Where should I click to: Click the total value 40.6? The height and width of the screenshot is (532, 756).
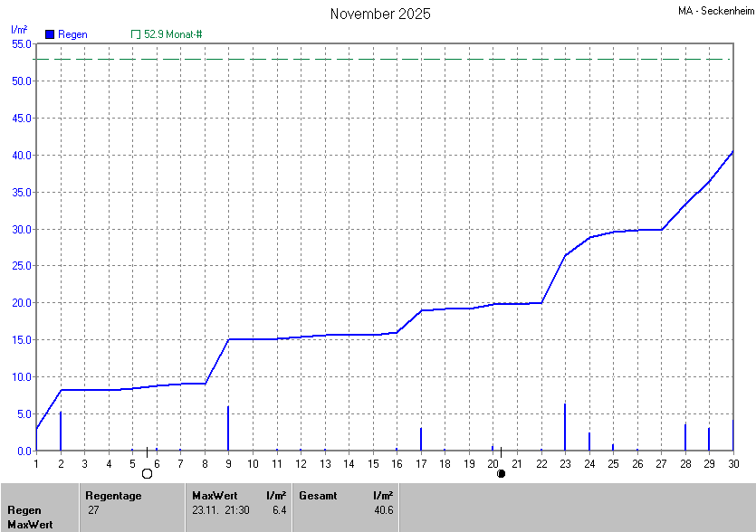tap(383, 510)
